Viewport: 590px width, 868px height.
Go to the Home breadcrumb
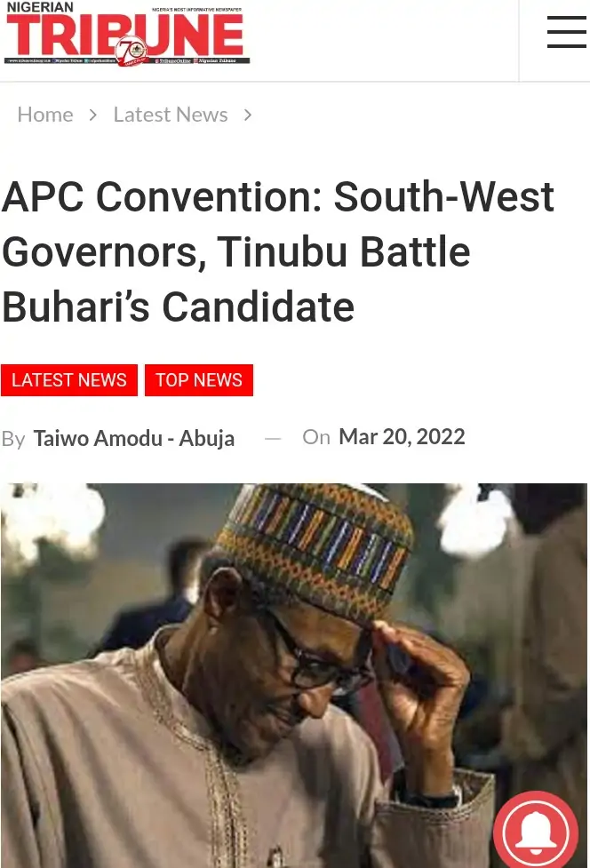45,115
